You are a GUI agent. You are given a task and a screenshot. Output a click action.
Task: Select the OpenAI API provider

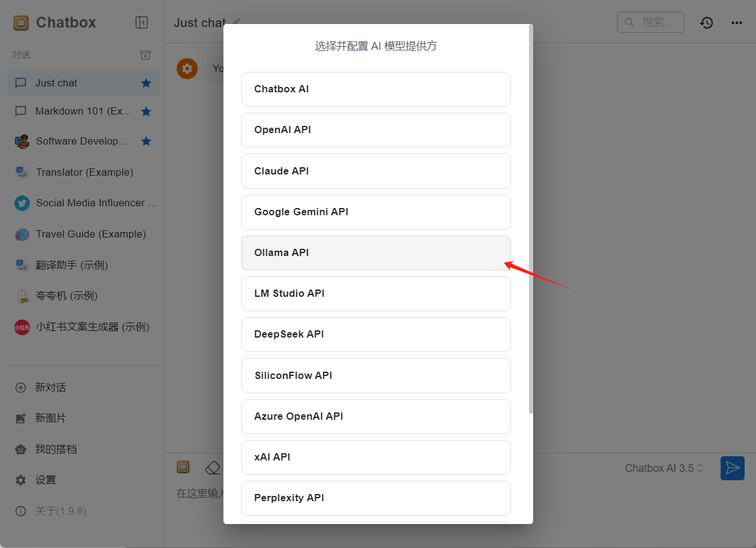click(376, 130)
